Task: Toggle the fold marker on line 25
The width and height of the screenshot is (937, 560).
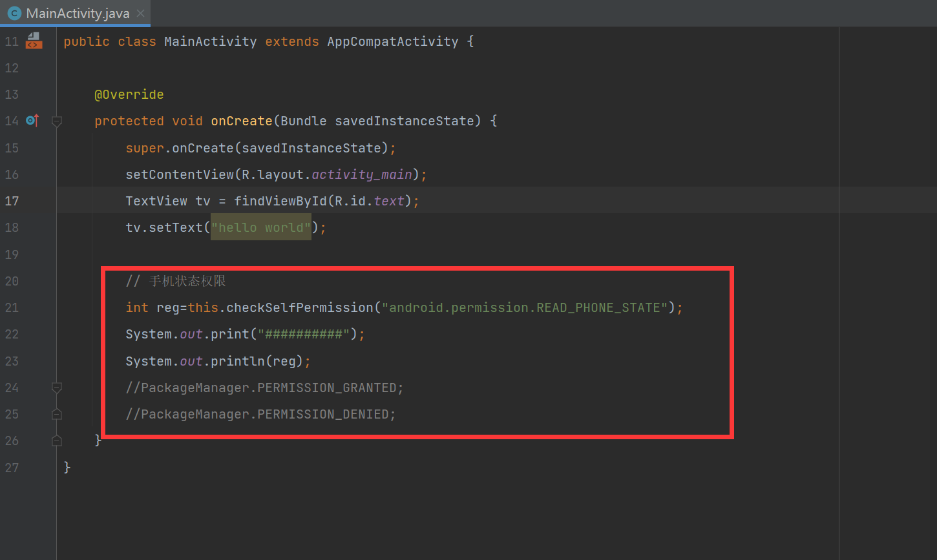Action: [57, 414]
